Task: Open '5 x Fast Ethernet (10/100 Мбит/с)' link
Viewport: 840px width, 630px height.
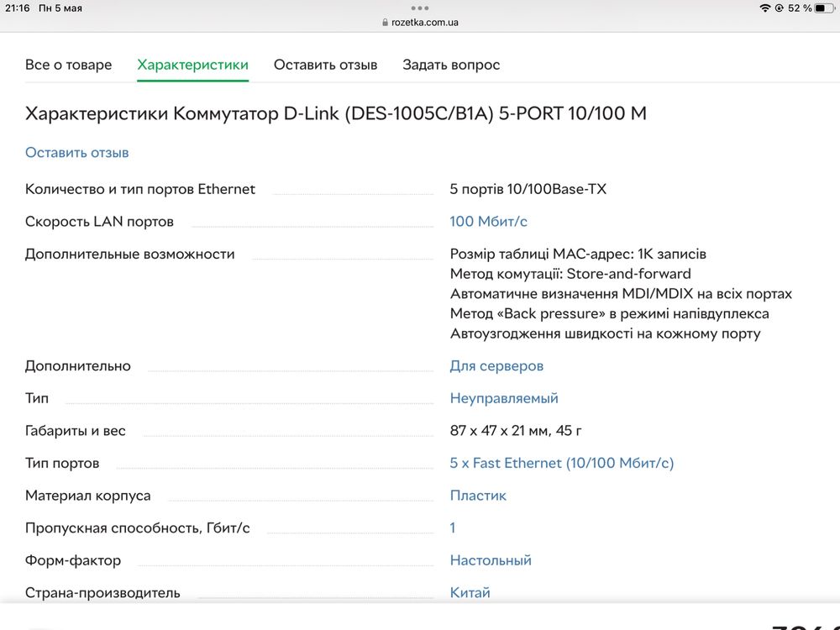Action: (x=562, y=463)
